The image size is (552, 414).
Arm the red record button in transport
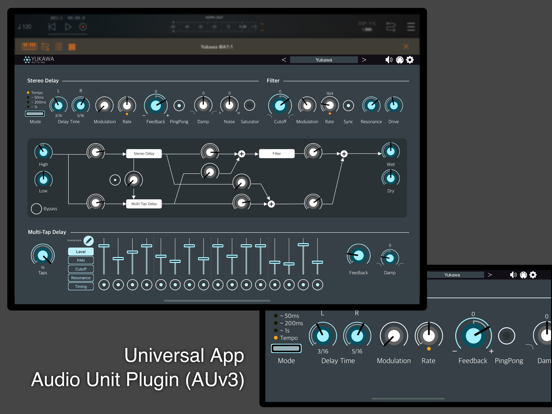[83, 27]
